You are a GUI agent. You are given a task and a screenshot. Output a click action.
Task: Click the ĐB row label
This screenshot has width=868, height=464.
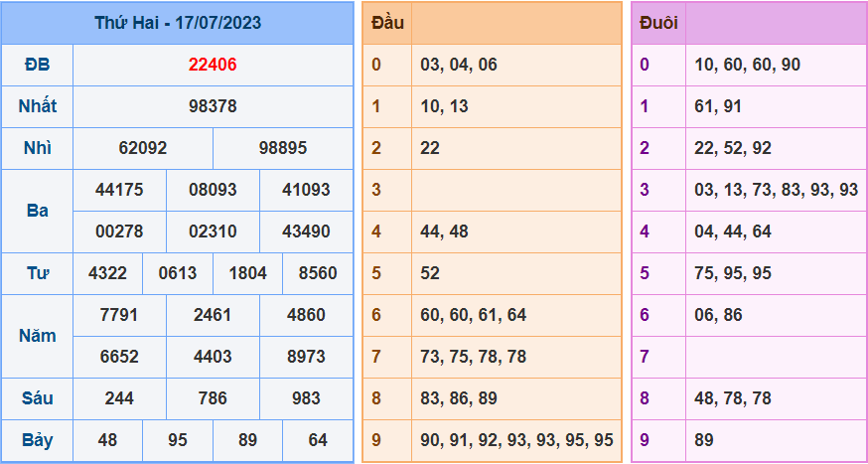click(x=37, y=65)
